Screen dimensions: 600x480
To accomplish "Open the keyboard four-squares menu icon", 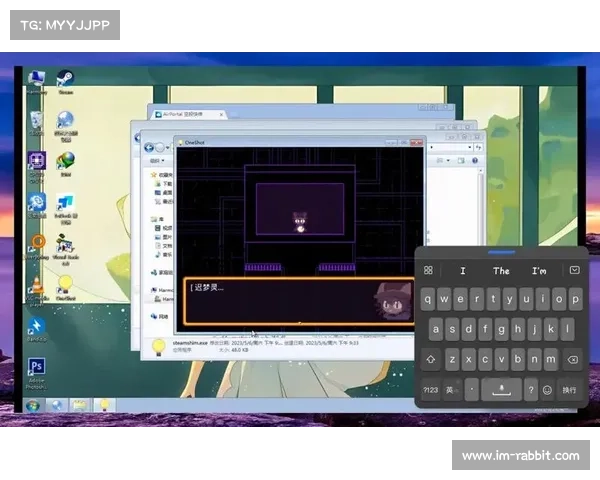I will click(x=428, y=271).
